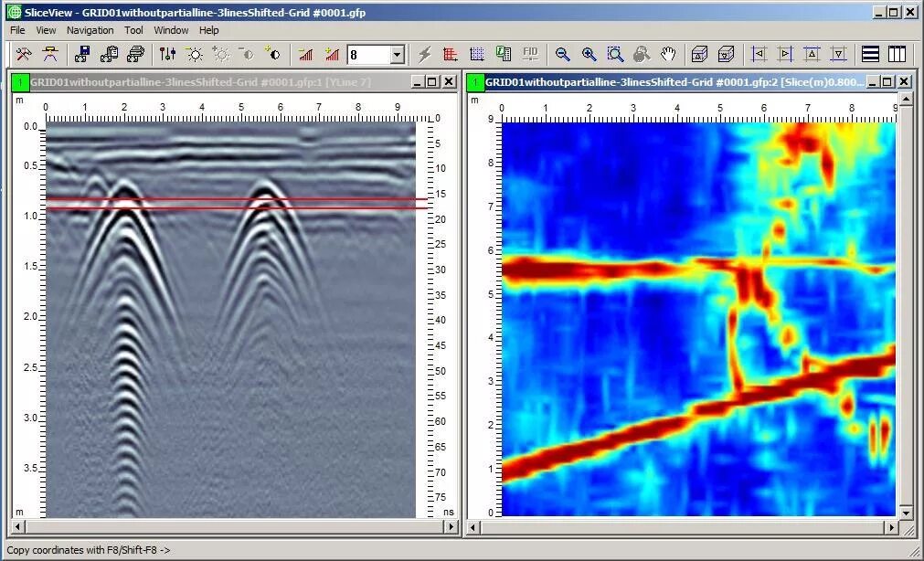The width and height of the screenshot is (924, 561).
Task: Click left scroll arrow of profile window
Action: point(17,527)
